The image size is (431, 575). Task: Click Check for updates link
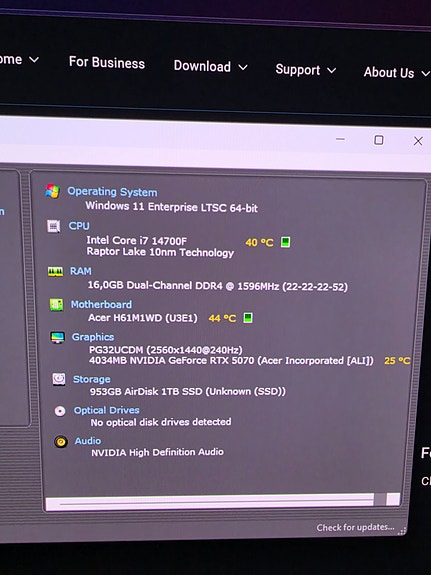pos(355,527)
